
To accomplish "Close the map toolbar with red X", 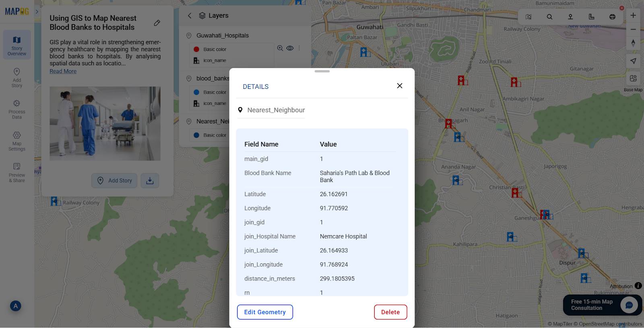I will 621,8.
